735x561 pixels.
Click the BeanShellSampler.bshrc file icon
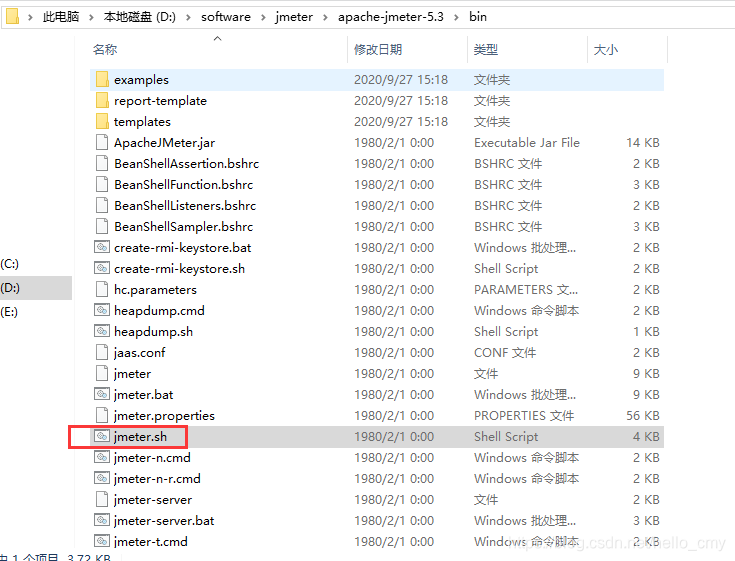point(102,227)
